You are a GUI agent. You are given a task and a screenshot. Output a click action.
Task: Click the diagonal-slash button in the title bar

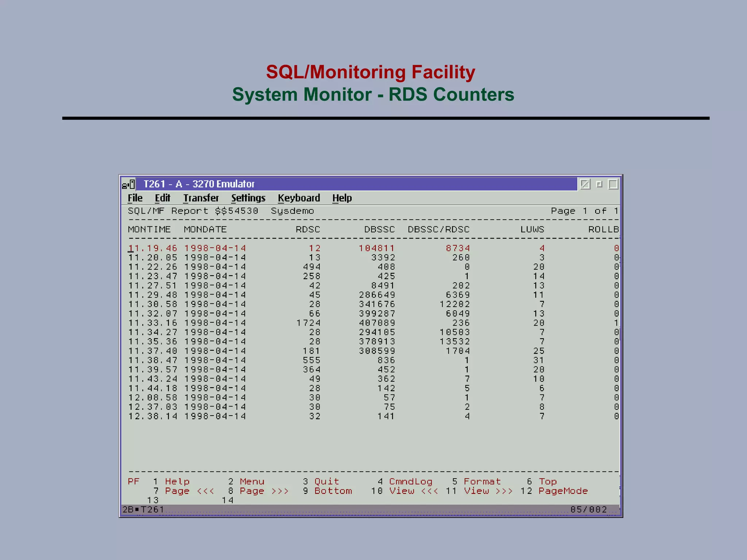click(585, 184)
